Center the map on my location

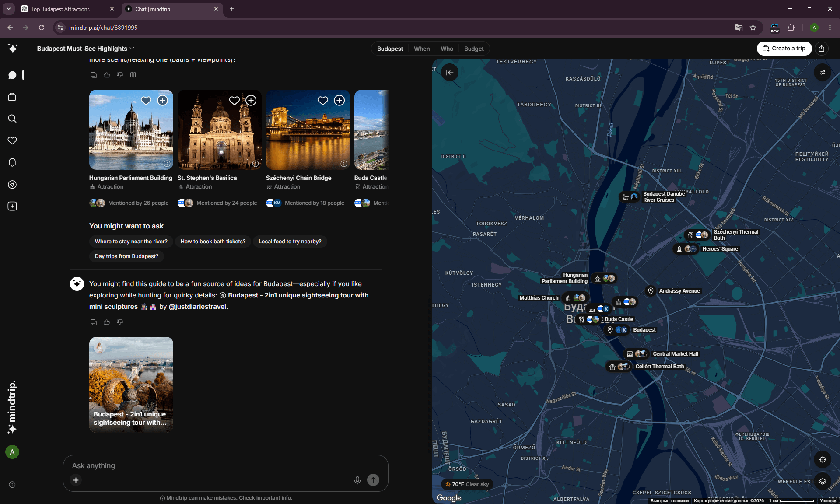pyautogui.click(x=822, y=459)
